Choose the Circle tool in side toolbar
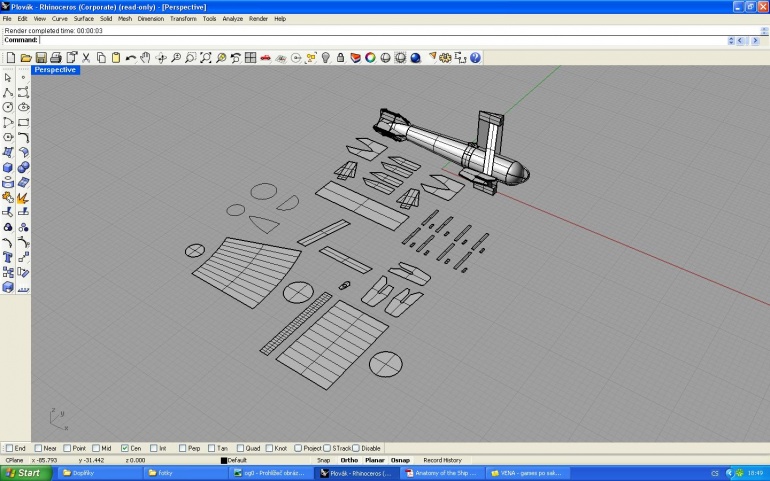The width and height of the screenshot is (770, 481). (x=8, y=107)
